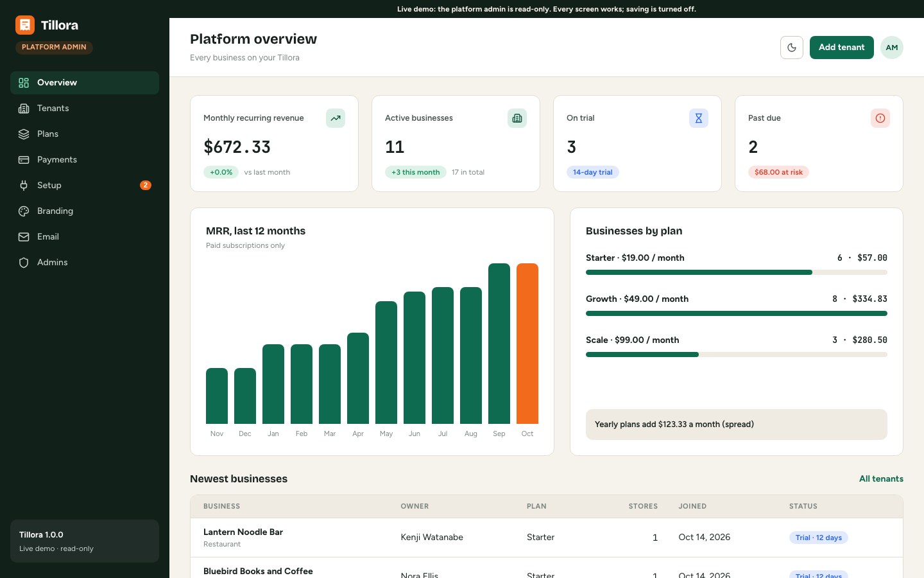
Task: Click the On trial hourglass icon
Action: click(x=699, y=118)
